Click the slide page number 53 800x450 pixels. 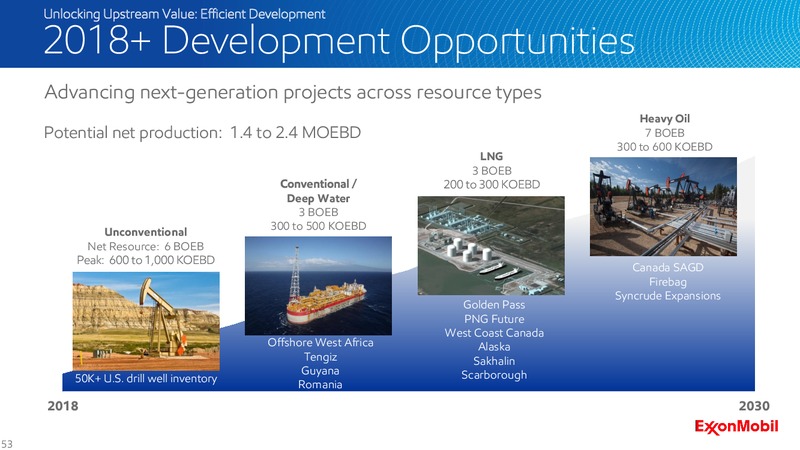(7, 444)
